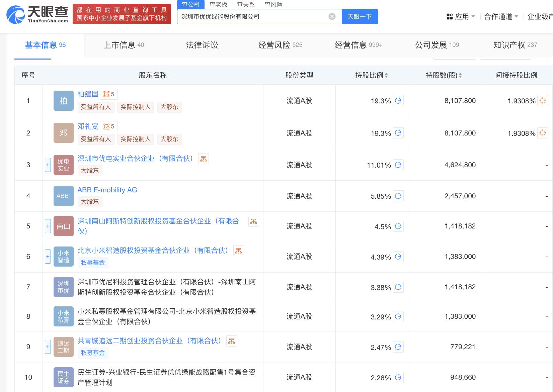Open 柏建国 related companies badge 5
This screenshot has height=392, width=553.
tap(109, 94)
